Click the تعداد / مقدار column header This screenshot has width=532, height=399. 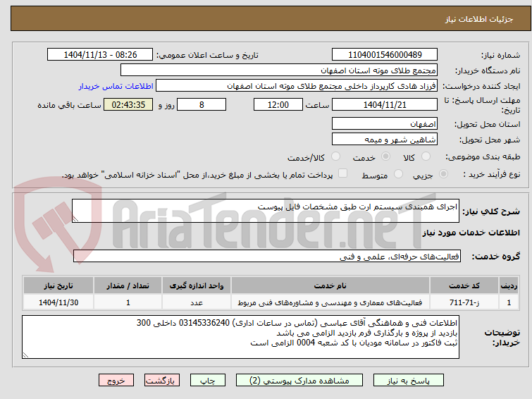click(x=128, y=286)
